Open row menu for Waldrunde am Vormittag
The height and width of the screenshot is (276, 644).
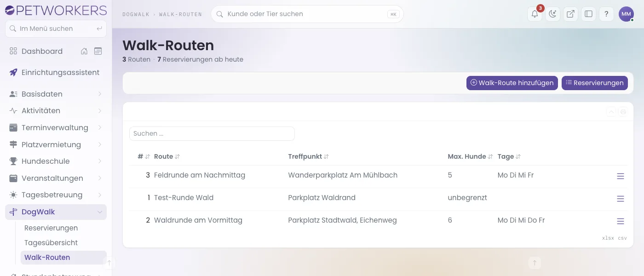621,221
